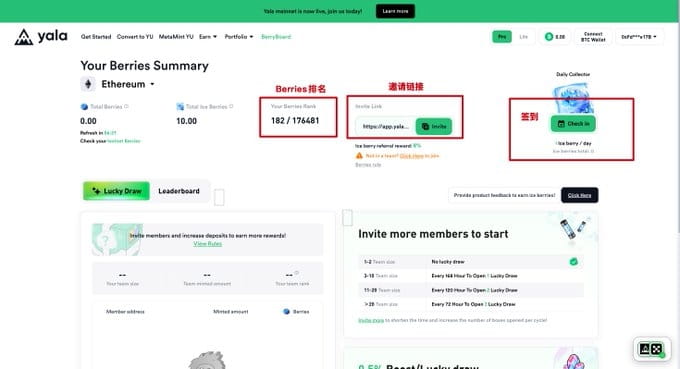
Task: Click the Team minted amount stat
Action: [x=207, y=278]
